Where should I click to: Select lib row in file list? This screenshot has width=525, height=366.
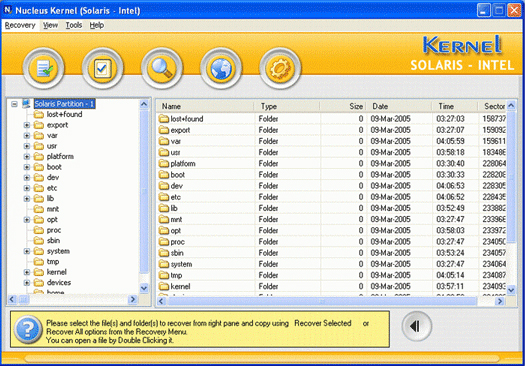coord(331,208)
